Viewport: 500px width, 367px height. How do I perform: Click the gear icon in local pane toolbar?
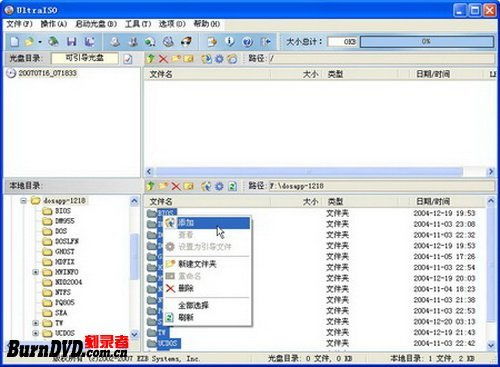coord(219,186)
